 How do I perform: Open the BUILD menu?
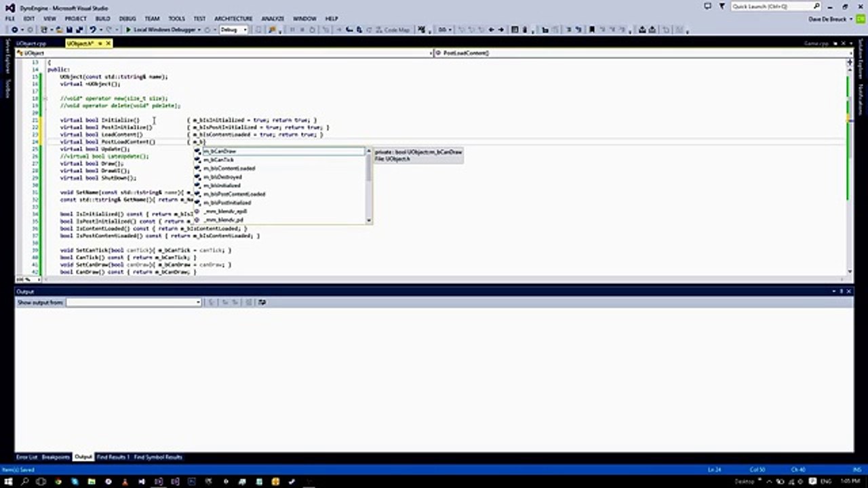click(102, 19)
